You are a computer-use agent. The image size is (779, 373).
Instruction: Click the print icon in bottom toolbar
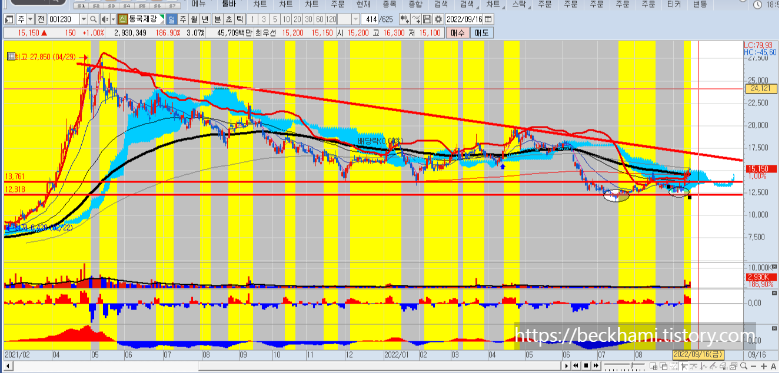pos(733,366)
